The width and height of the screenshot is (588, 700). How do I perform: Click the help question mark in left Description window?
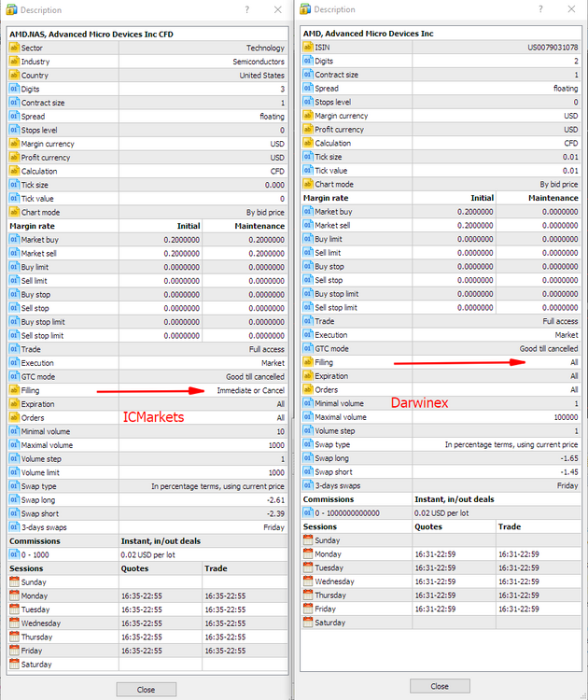(x=247, y=9)
